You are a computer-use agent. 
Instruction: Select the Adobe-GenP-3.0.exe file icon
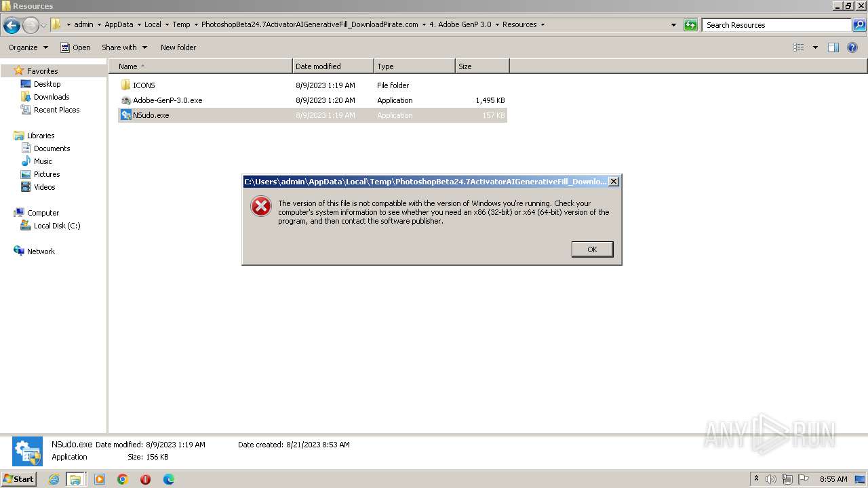(x=125, y=100)
